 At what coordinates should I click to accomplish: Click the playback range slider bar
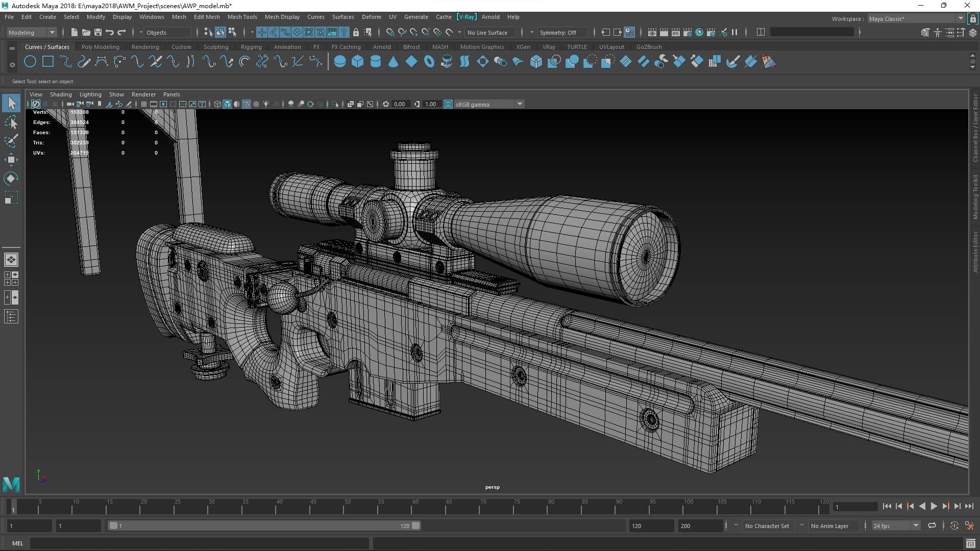coord(264,525)
